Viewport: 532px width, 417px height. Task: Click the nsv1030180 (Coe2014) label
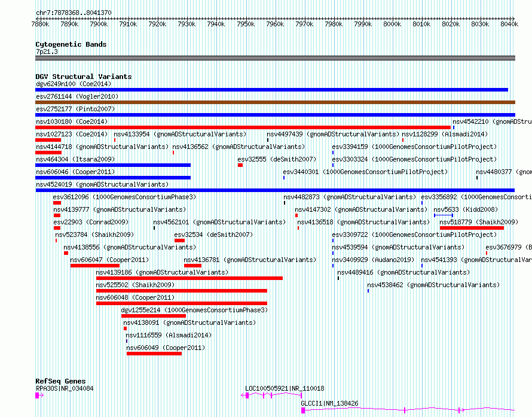click(x=72, y=121)
